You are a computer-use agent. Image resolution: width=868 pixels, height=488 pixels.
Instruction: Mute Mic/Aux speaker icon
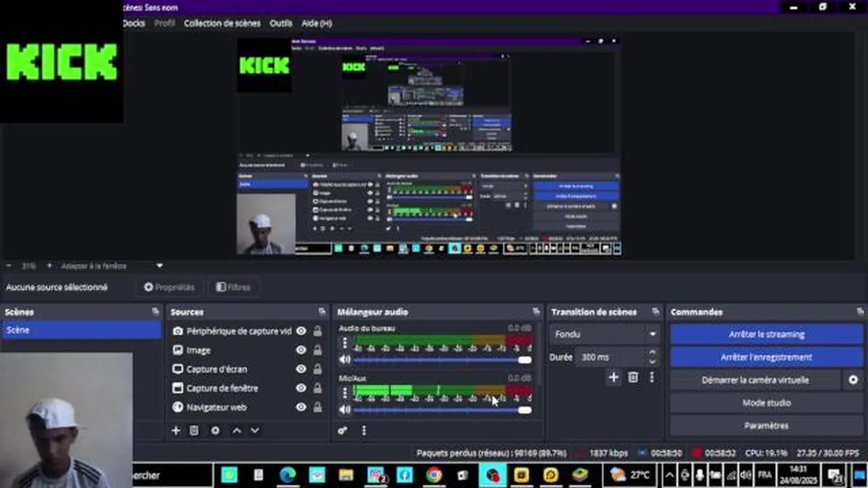click(344, 409)
